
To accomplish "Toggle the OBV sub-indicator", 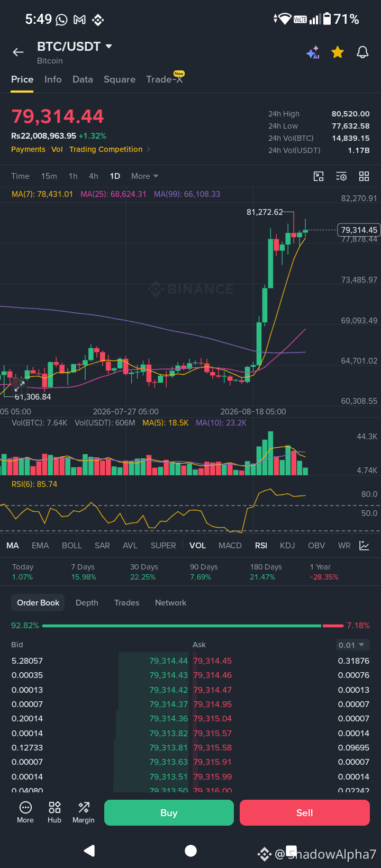I will click(316, 546).
